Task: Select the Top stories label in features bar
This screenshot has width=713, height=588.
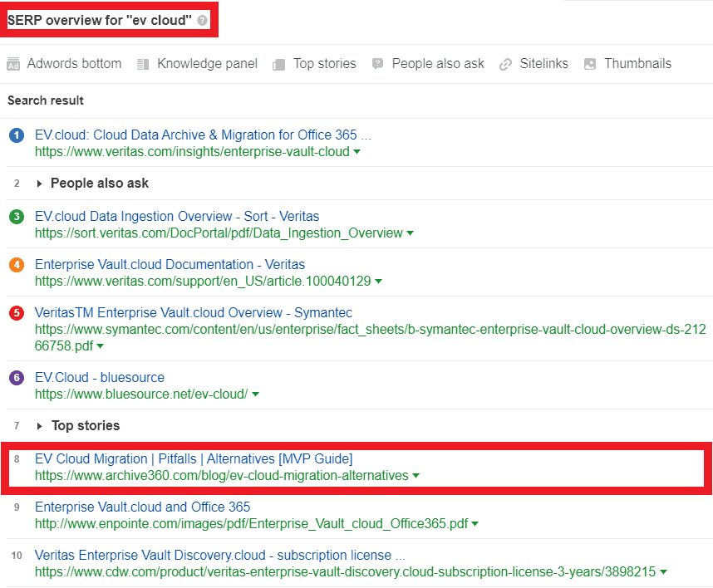Action: (x=325, y=64)
